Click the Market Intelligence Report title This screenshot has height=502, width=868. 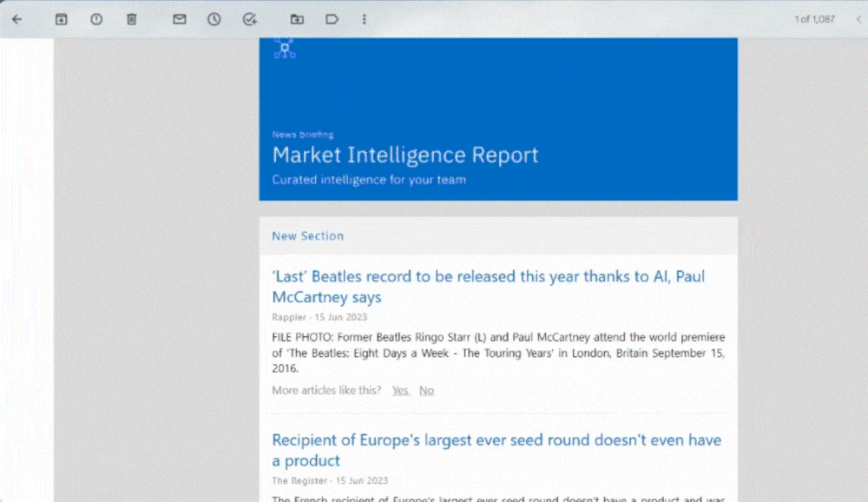(x=405, y=155)
